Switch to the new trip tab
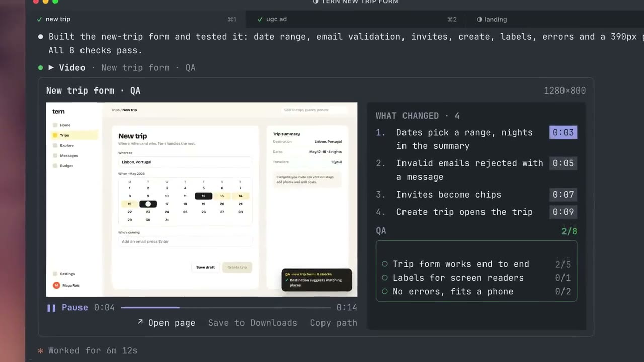Image resolution: width=644 pixels, height=362 pixels. pyautogui.click(x=136, y=19)
